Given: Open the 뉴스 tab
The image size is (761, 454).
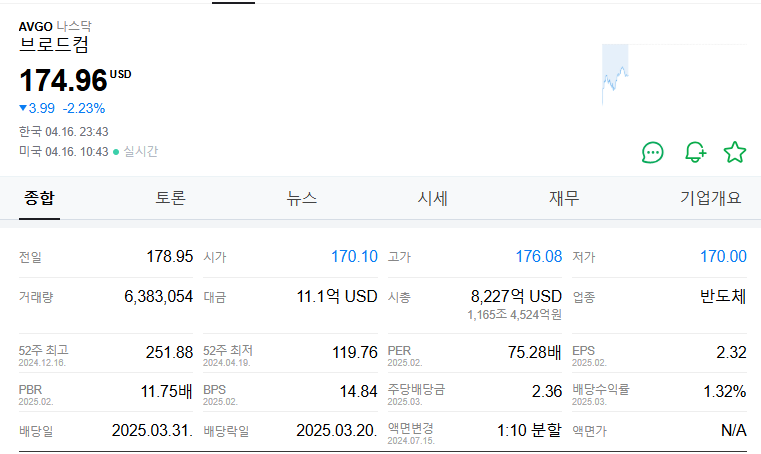Looking at the screenshot, I should point(301,198).
